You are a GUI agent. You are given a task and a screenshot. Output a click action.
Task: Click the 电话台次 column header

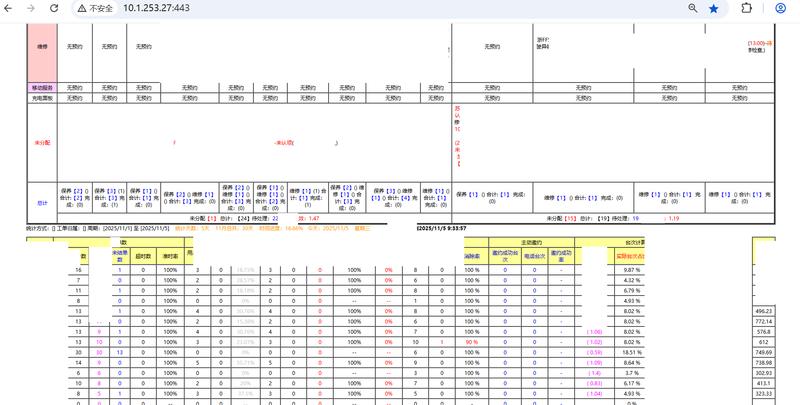tap(535, 257)
